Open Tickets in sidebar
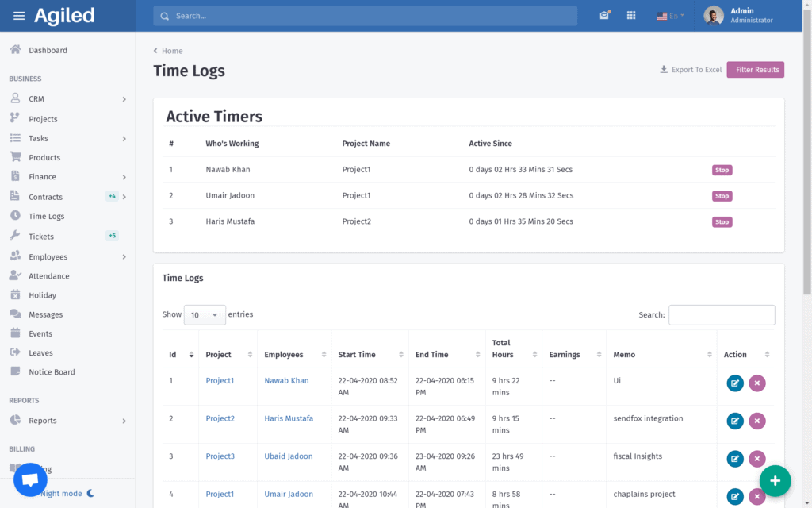Viewport: 812px width, 508px height. 41,237
